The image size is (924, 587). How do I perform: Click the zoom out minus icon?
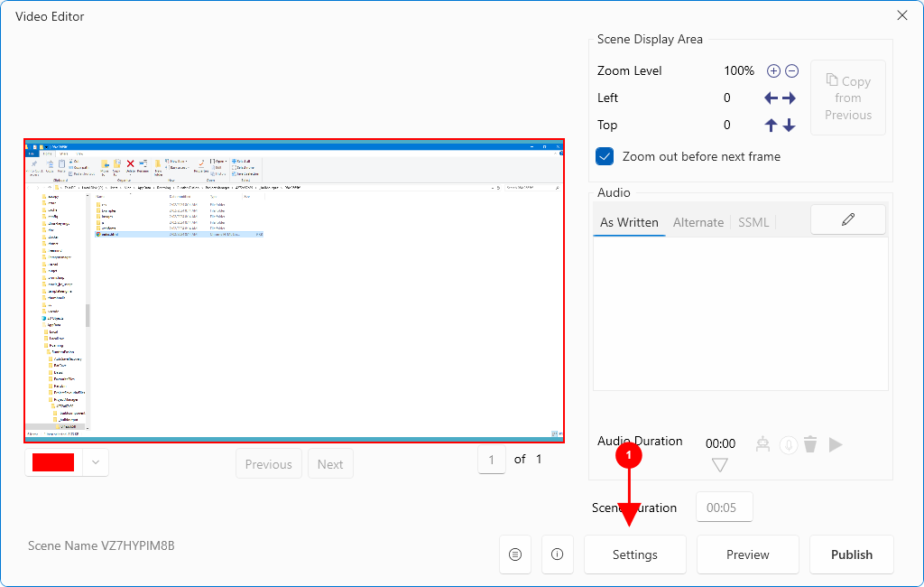click(791, 71)
